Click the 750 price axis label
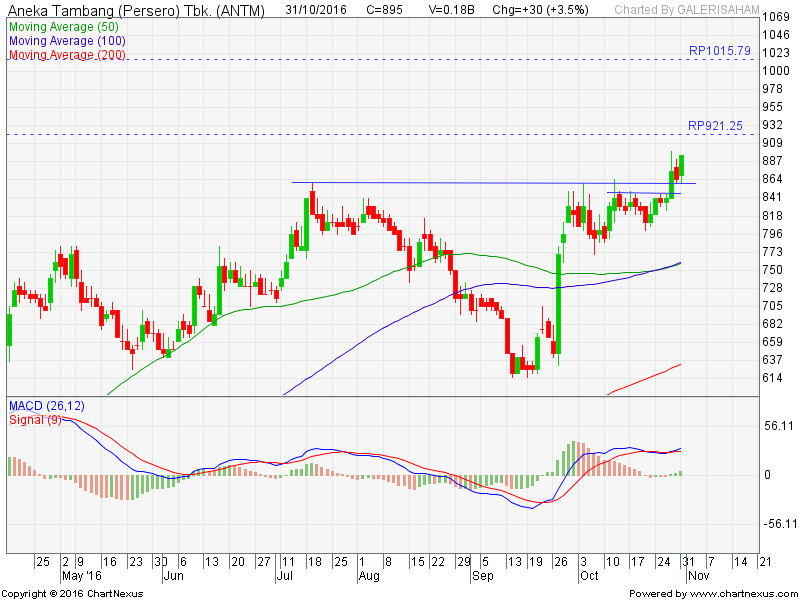 click(772, 270)
